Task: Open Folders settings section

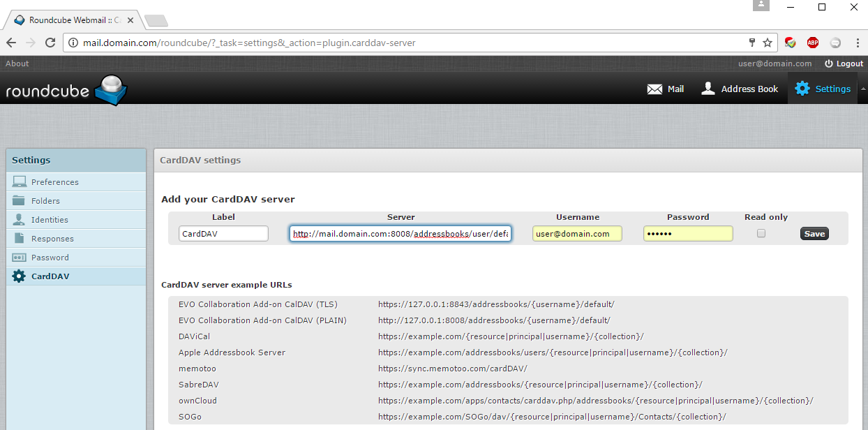Action: [x=45, y=201]
